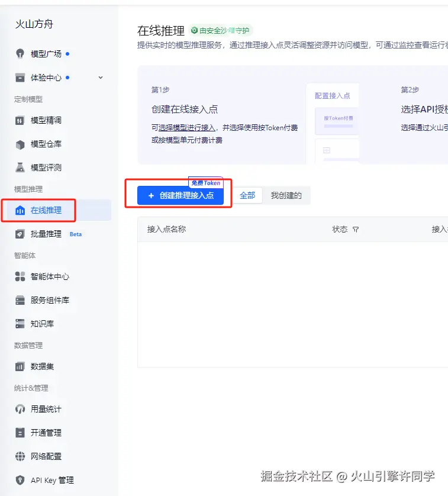Click the 智能体中心 grid icon
448x496 pixels.
(x=20, y=276)
